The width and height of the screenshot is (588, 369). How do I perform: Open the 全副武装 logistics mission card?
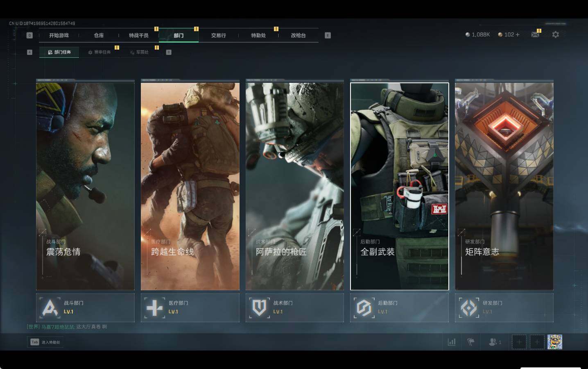pos(400,187)
